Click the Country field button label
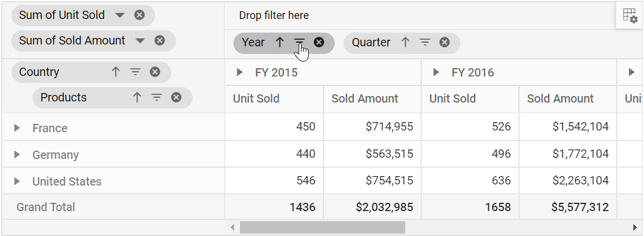 (39, 72)
